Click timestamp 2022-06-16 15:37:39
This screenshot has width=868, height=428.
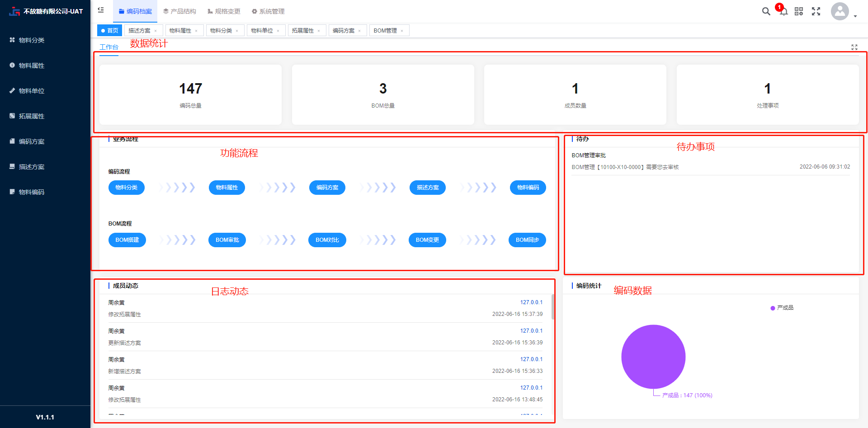518,314
